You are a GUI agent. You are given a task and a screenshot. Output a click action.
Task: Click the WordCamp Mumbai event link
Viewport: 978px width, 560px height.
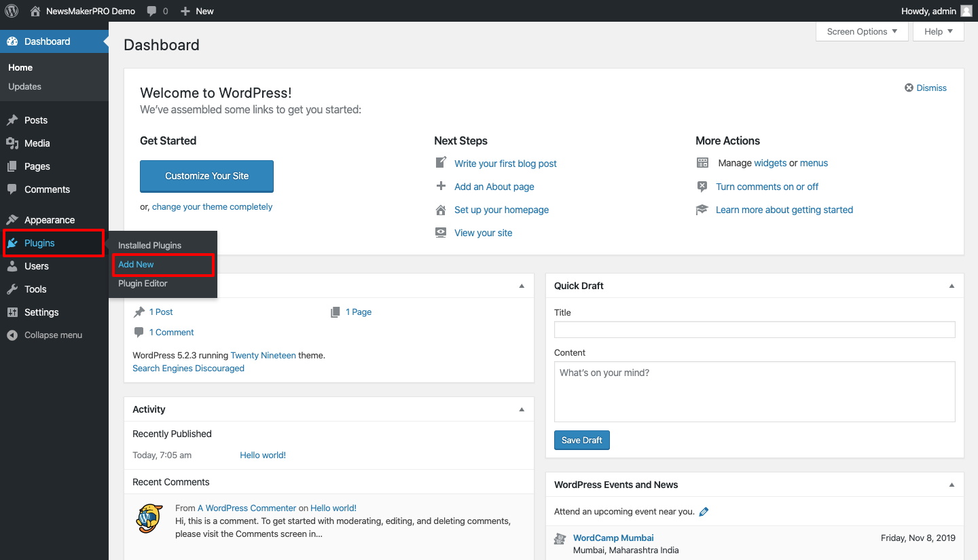point(613,538)
